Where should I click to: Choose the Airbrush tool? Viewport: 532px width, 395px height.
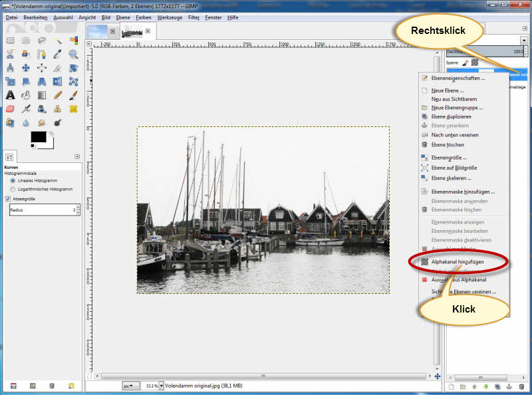coord(26,109)
